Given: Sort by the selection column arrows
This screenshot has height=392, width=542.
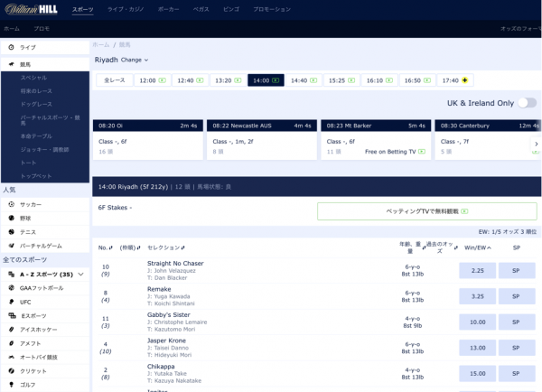Looking at the screenshot, I should pyautogui.click(x=182, y=247).
